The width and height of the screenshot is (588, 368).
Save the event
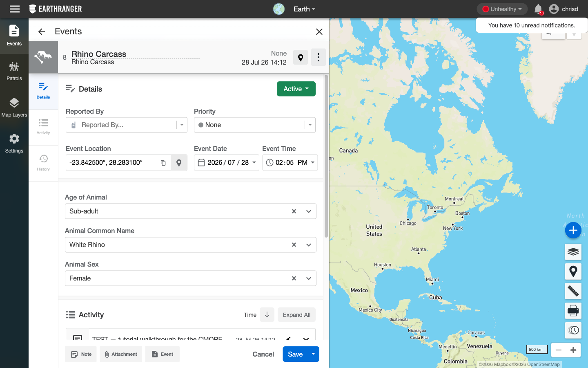point(295,354)
